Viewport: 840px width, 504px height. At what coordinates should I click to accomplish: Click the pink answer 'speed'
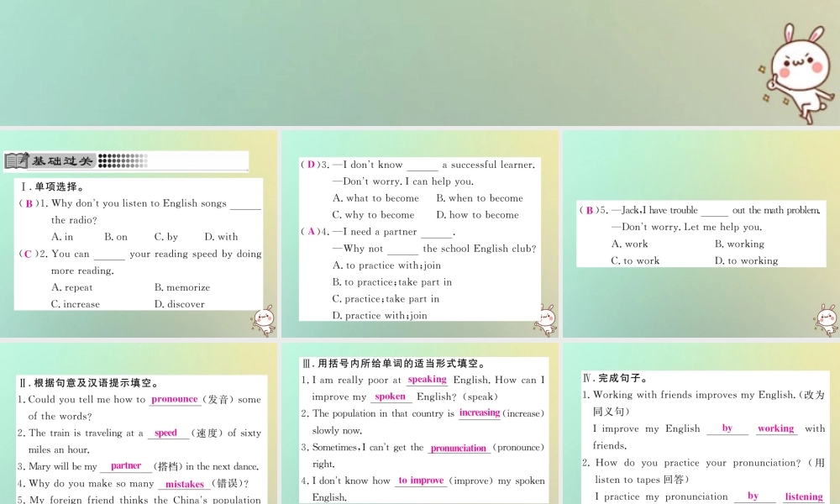pos(165,433)
